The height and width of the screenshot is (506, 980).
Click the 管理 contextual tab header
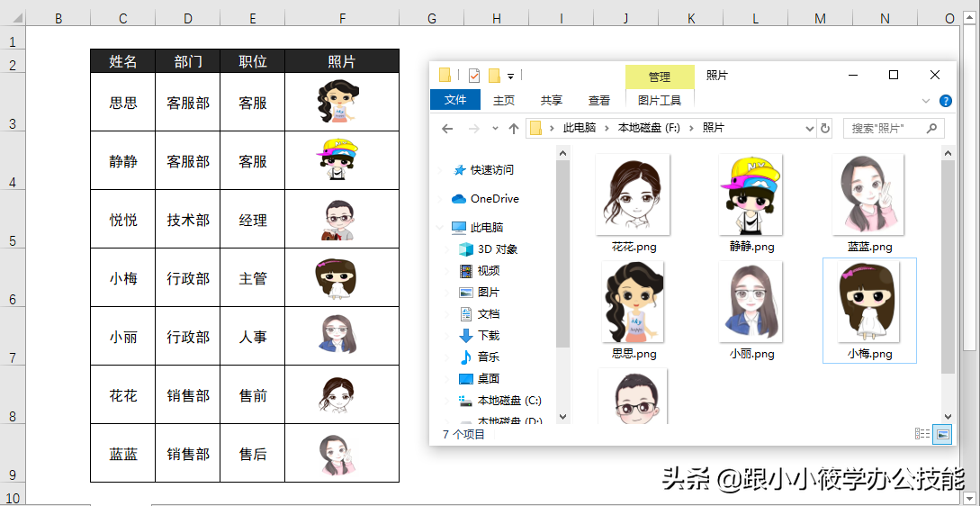[660, 77]
